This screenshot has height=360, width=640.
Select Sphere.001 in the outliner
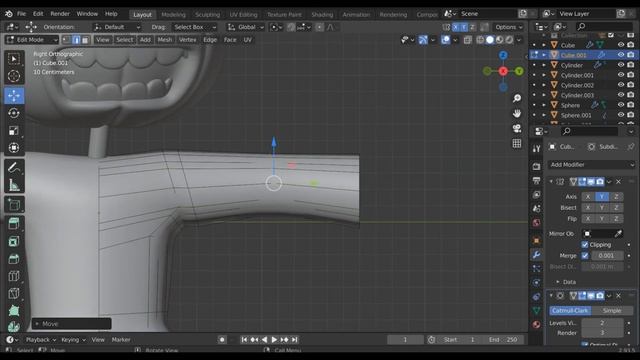[576, 116]
